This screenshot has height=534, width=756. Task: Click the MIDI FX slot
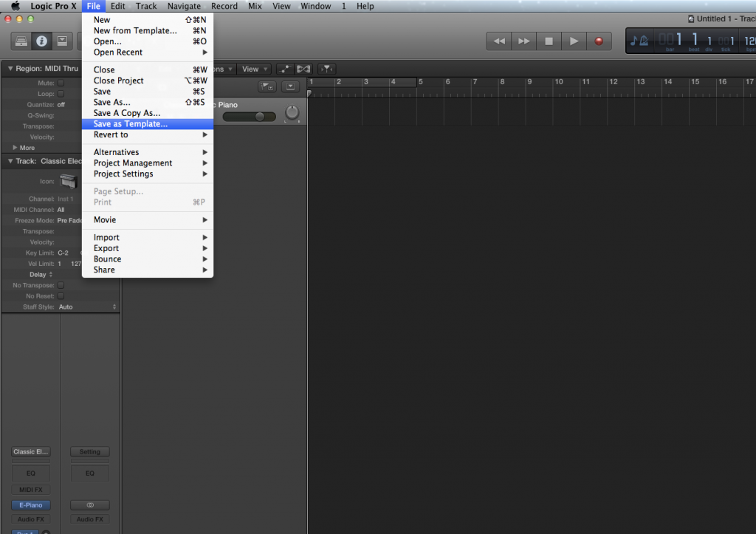click(x=31, y=490)
